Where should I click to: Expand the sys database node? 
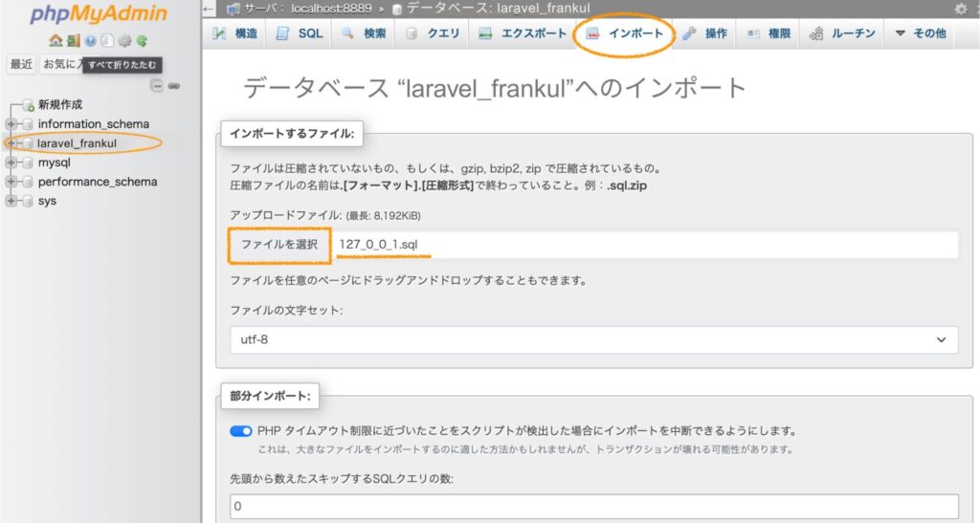(x=11, y=201)
